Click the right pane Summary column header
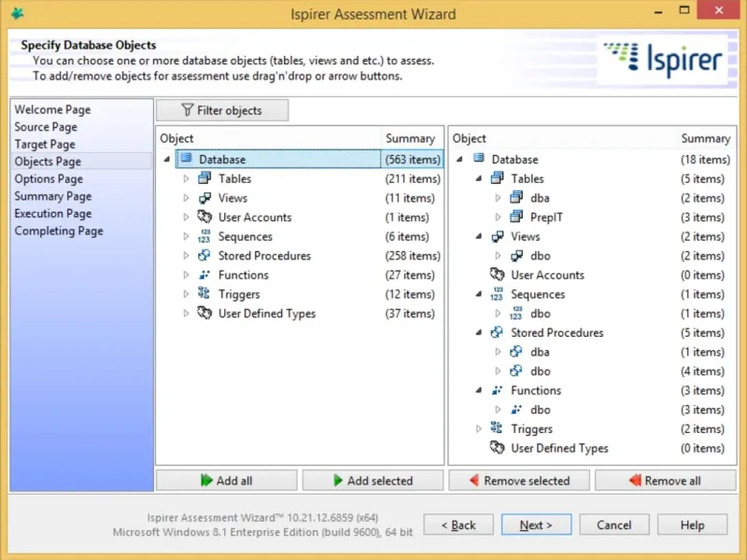The height and width of the screenshot is (560, 747). (706, 138)
